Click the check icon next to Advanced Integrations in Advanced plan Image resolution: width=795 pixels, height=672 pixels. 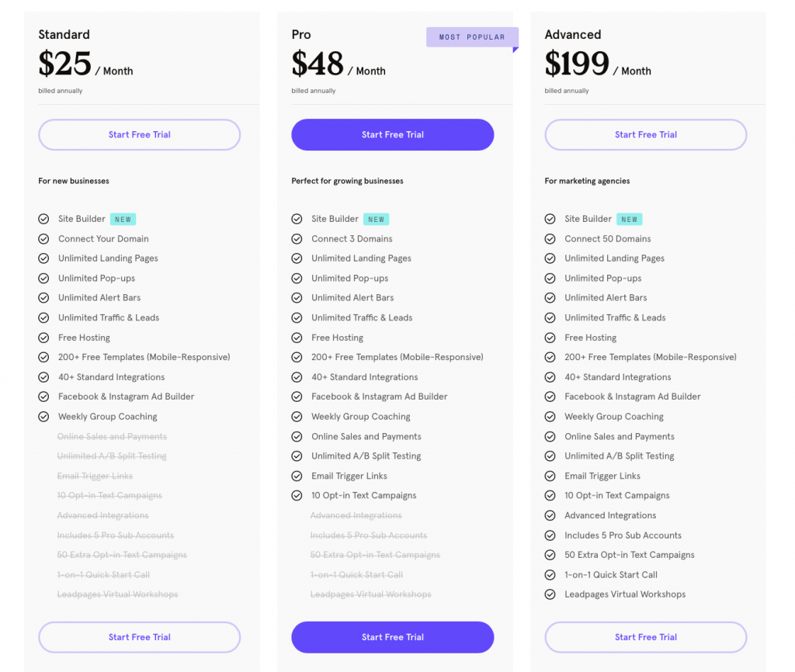coord(550,515)
